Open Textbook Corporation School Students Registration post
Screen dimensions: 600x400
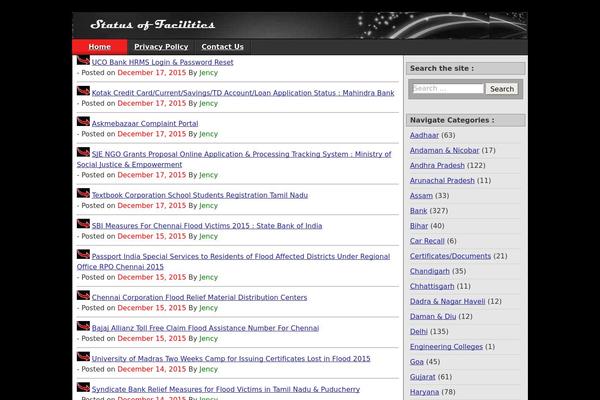pos(200,195)
